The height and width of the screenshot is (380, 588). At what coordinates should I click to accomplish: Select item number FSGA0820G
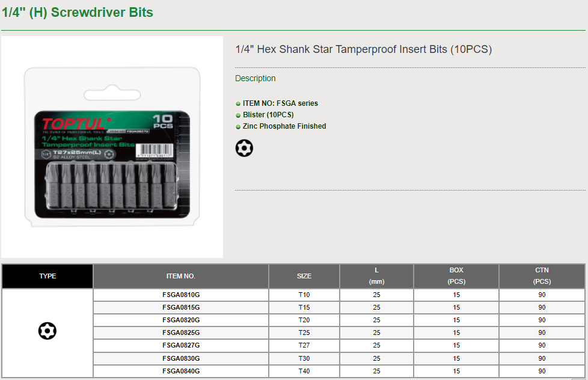coord(181,320)
